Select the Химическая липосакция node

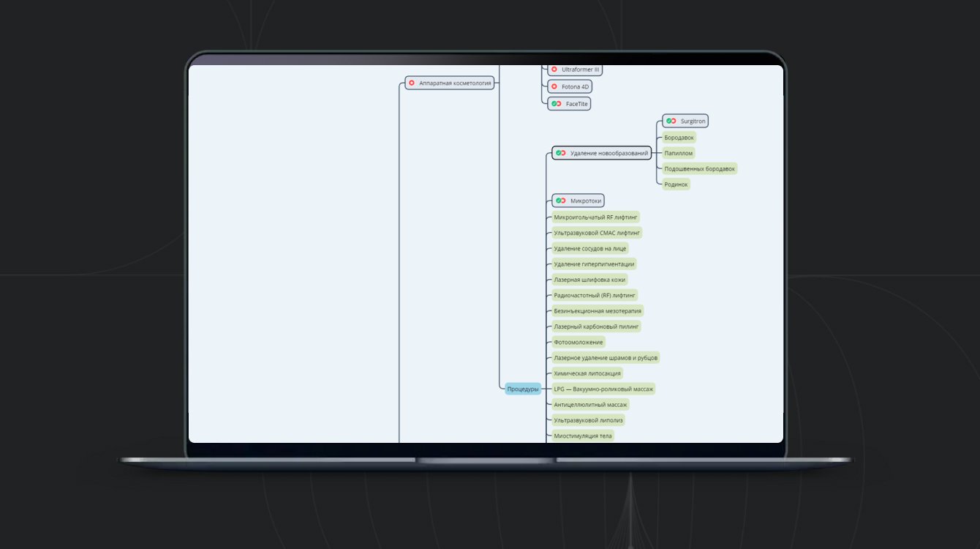[587, 373]
